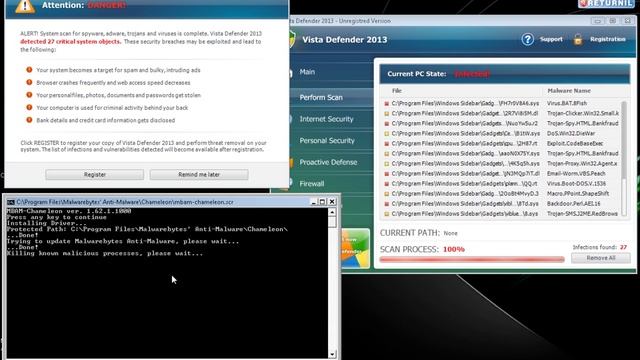Maximize the command prompt window

point(322,202)
